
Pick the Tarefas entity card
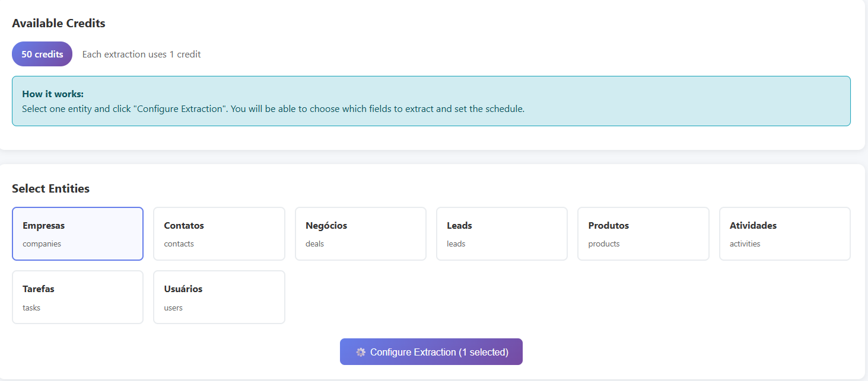pos(78,297)
